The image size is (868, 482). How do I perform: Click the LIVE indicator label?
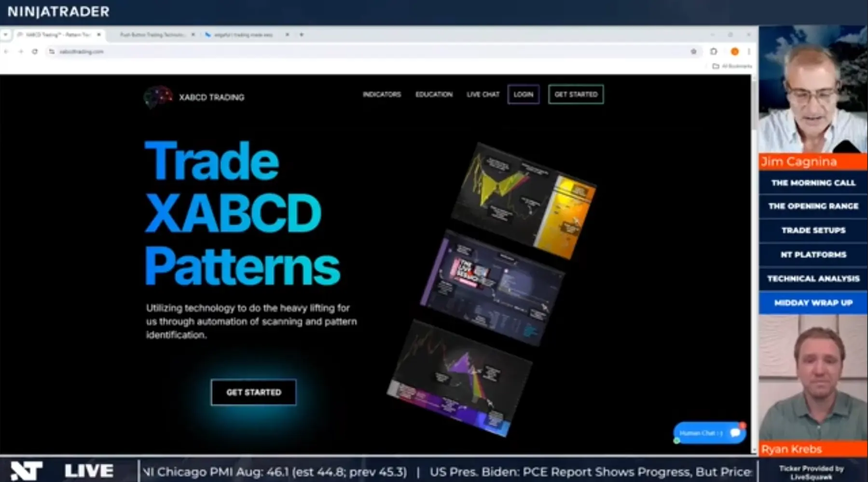click(x=89, y=471)
